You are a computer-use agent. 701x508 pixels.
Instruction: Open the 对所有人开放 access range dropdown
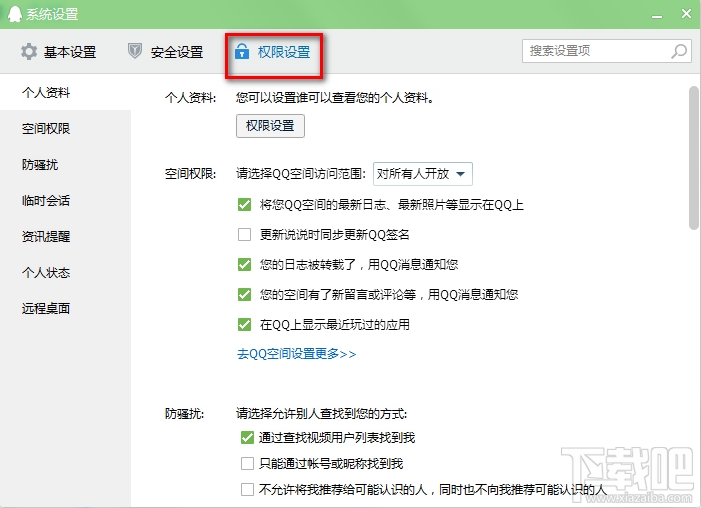[421, 174]
